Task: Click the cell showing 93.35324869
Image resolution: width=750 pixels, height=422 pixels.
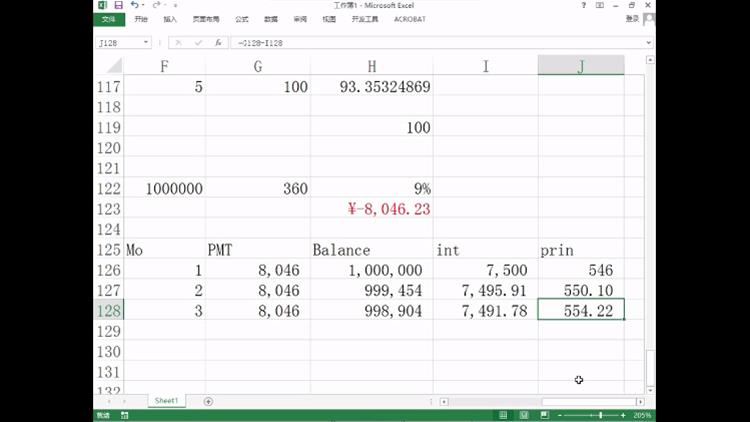Action: pos(372,87)
